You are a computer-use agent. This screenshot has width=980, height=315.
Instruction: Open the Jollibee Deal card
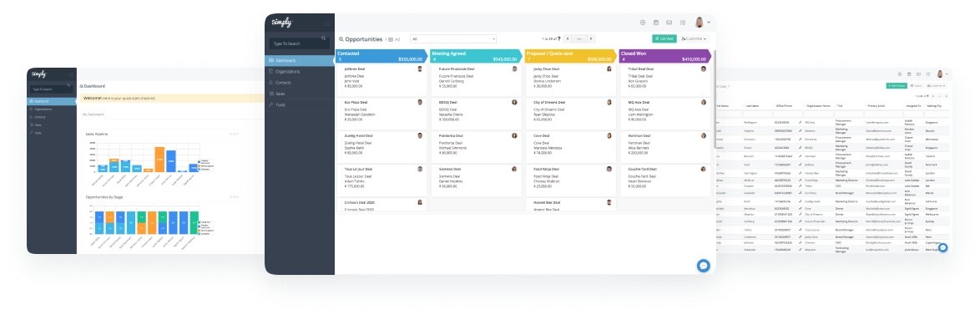[x=381, y=80]
